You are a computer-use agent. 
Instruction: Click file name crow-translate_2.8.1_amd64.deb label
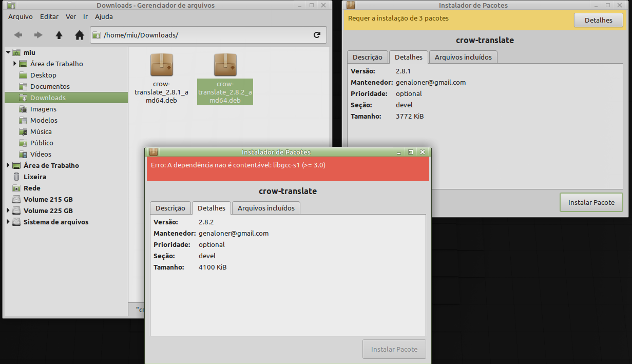[x=162, y=92]
